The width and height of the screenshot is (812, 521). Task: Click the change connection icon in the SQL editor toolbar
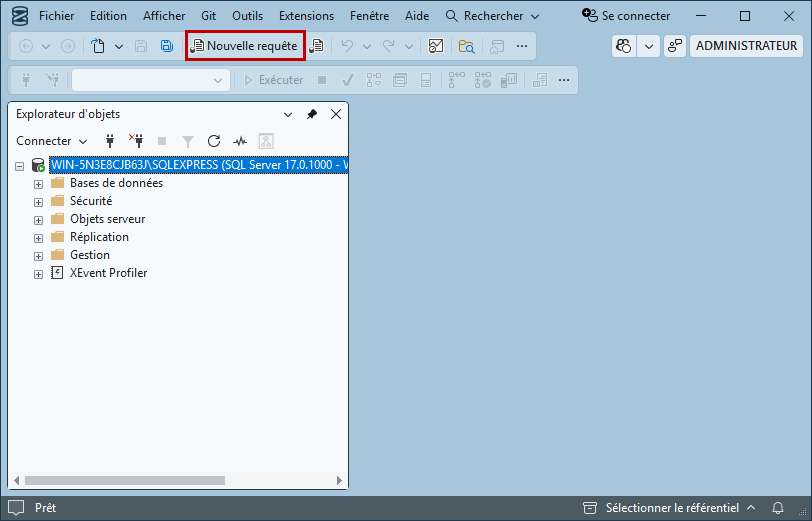52,80
